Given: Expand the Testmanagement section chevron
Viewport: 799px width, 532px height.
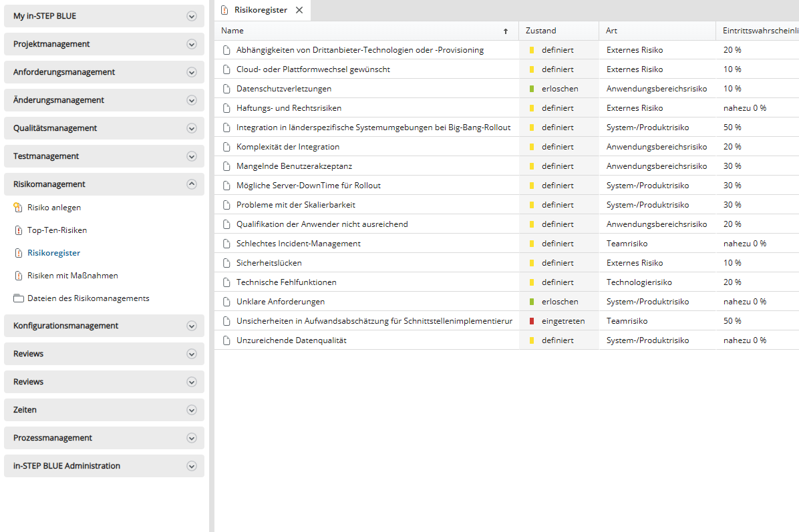Looking at the screenshot, I should click(x=192, y=156).
